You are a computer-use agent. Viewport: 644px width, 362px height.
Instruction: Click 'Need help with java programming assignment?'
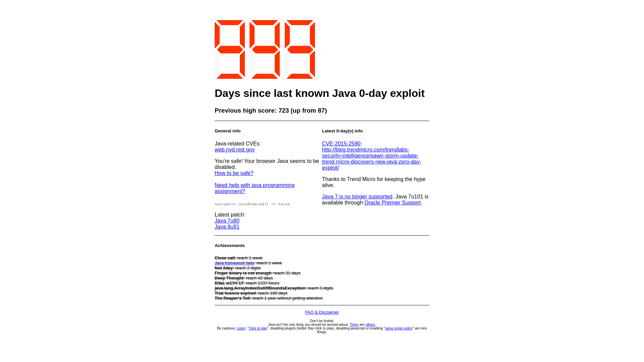point(254,188)
